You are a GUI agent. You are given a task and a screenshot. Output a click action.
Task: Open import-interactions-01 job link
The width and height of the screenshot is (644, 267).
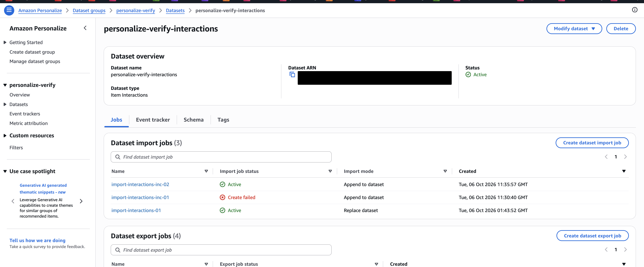136,211
